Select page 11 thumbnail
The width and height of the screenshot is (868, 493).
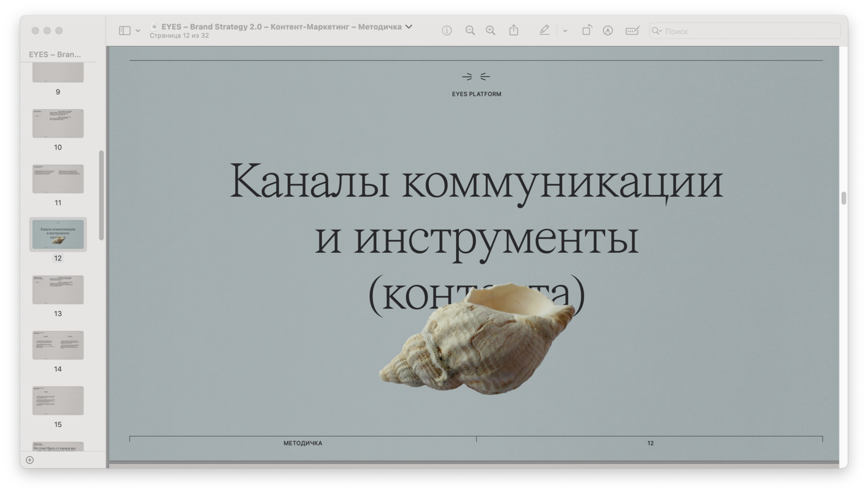tap(58, 179)
